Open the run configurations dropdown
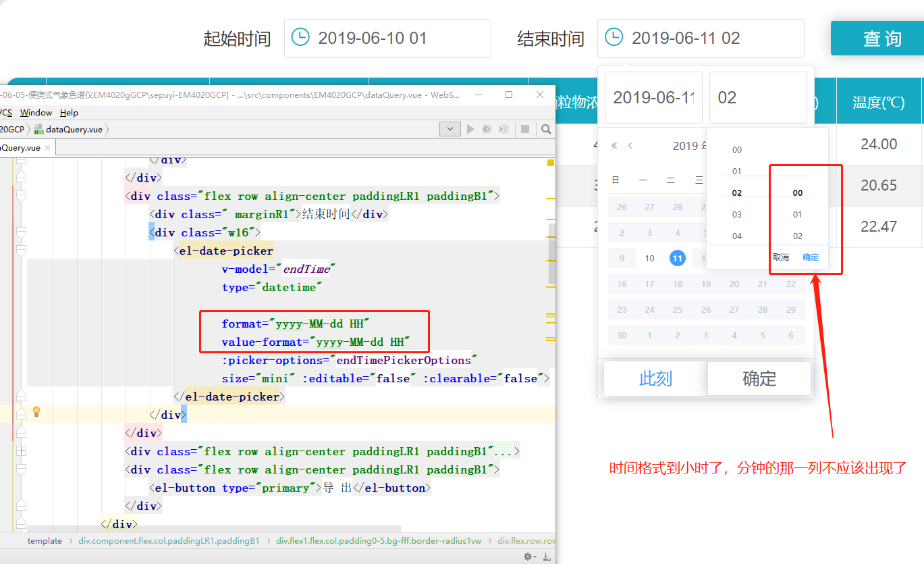924x564 pixels. [450, 128]
